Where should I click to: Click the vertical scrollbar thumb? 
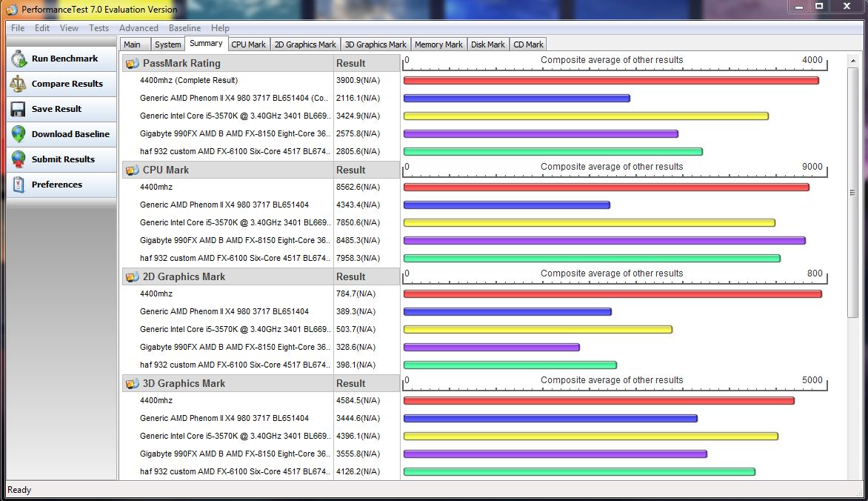click(x=852, y=192)
